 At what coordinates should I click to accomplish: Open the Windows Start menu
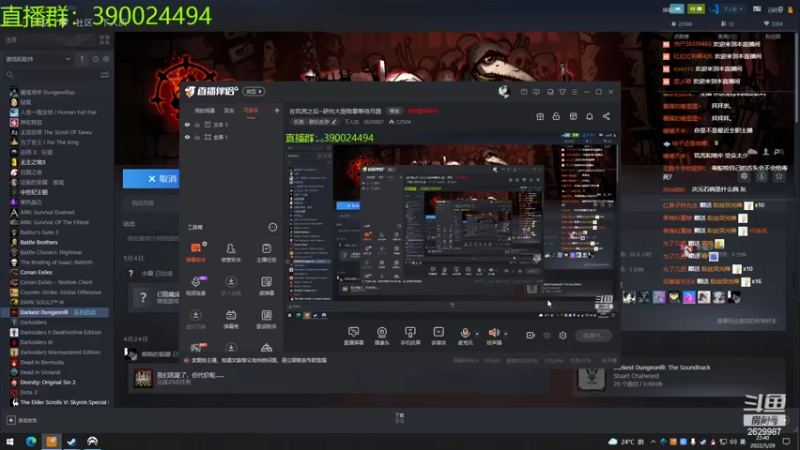point(10,441)
